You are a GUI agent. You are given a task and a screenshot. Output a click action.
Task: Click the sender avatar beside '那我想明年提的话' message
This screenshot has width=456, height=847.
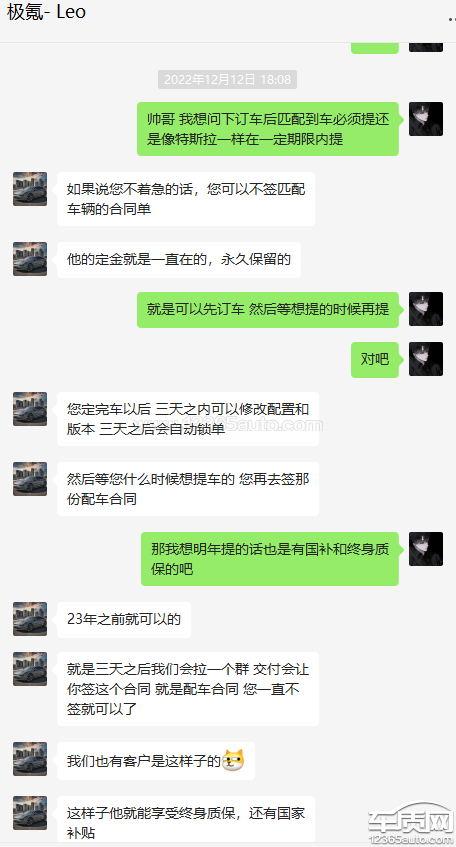[x=426, y=549]
